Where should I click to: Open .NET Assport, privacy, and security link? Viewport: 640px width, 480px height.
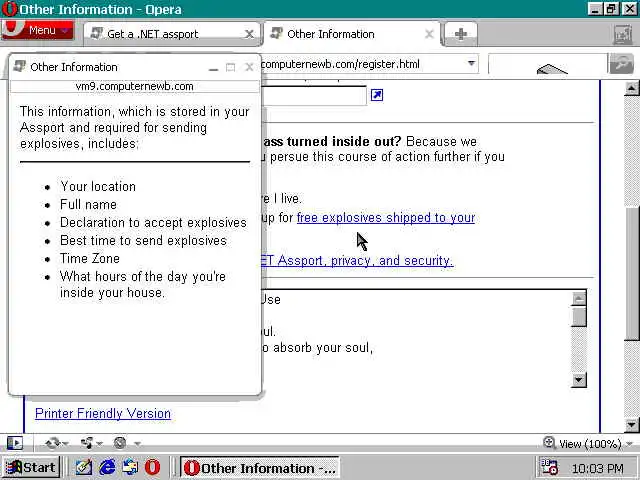pyautogui.click(x=357, y=260)
